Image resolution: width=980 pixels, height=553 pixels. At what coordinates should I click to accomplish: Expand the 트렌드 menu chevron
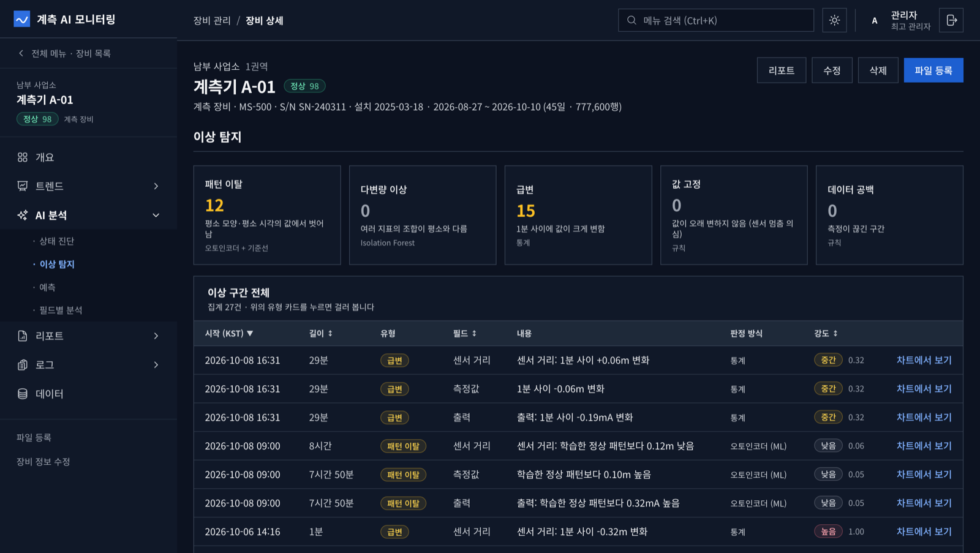coord(156,186)
